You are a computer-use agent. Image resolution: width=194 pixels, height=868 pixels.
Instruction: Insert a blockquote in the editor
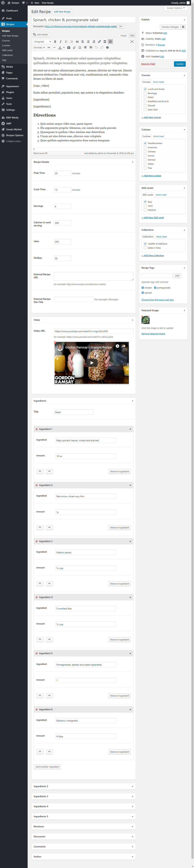tap(77, 42)
